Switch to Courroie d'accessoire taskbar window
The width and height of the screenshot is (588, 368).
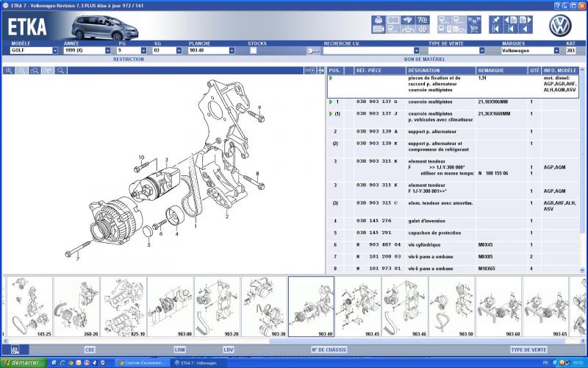[x=143, y=363]
